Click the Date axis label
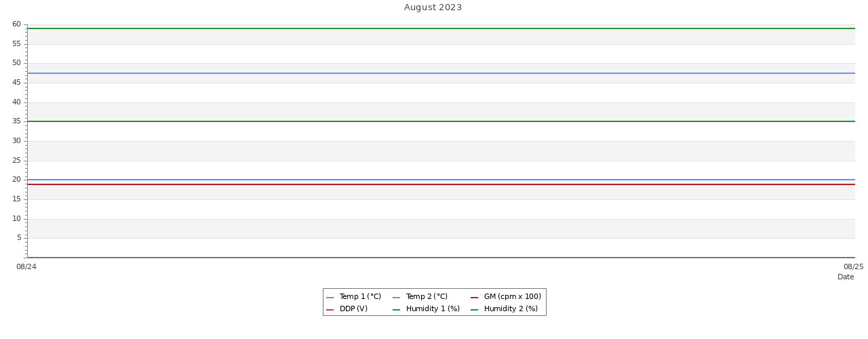This screenshot has width=868, height=339. tap(846, 277)
